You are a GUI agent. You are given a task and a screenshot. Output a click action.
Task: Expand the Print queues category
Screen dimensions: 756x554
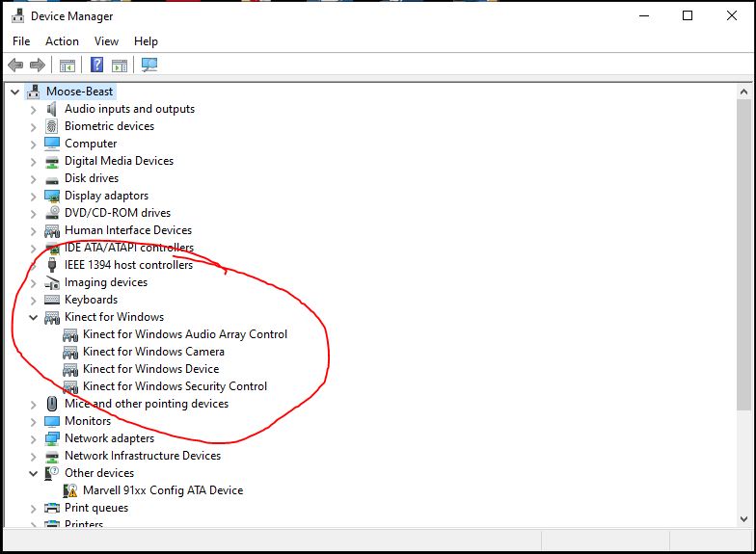coord(33,509)
